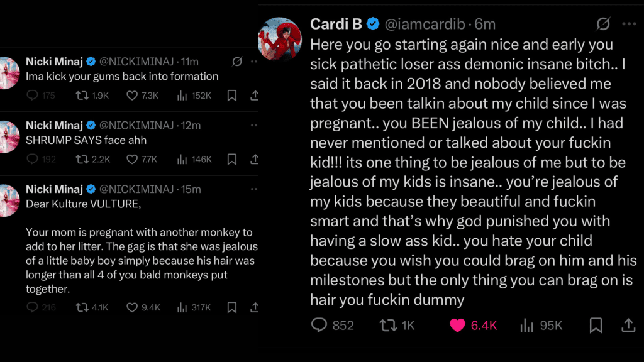Open the Cardi B profile name link

(x=337, y=25)
